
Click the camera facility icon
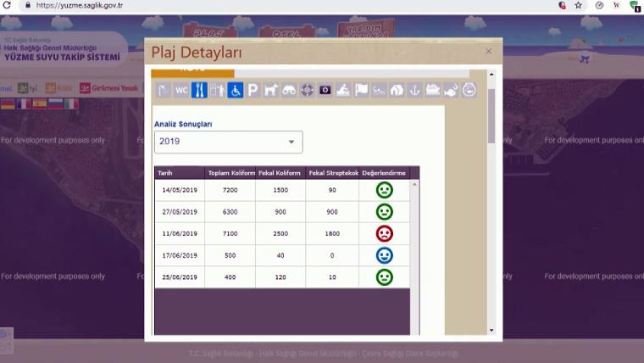(325, 90)
